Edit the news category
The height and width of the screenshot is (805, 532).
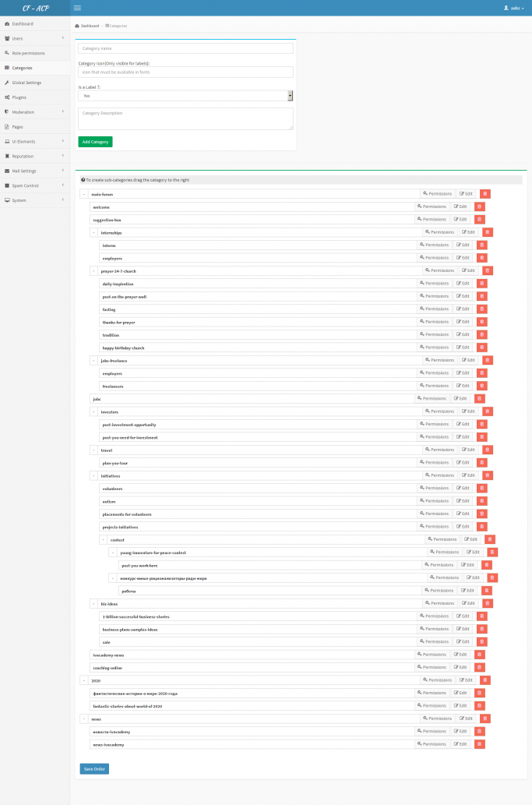coord(466,718)
